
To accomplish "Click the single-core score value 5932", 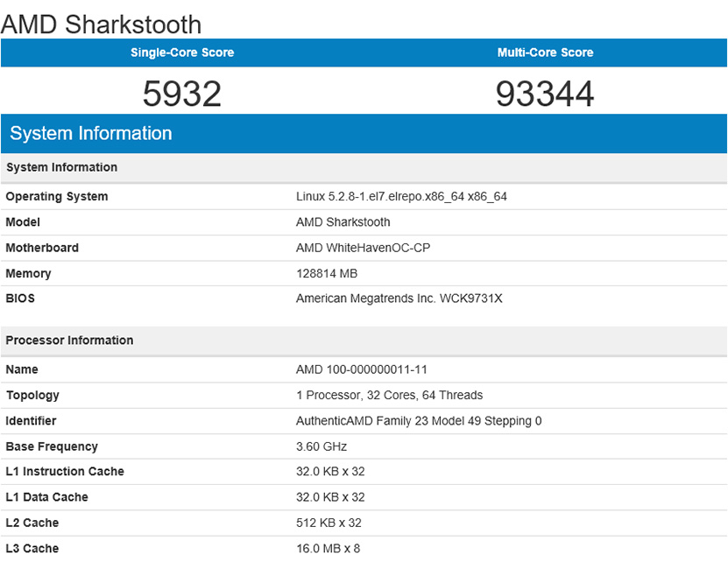I will coord(182,94).
